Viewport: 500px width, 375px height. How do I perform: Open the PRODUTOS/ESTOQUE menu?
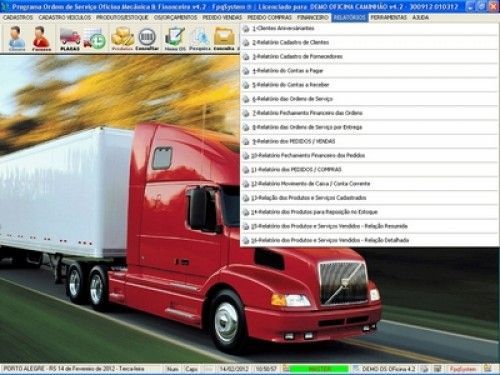122,17
